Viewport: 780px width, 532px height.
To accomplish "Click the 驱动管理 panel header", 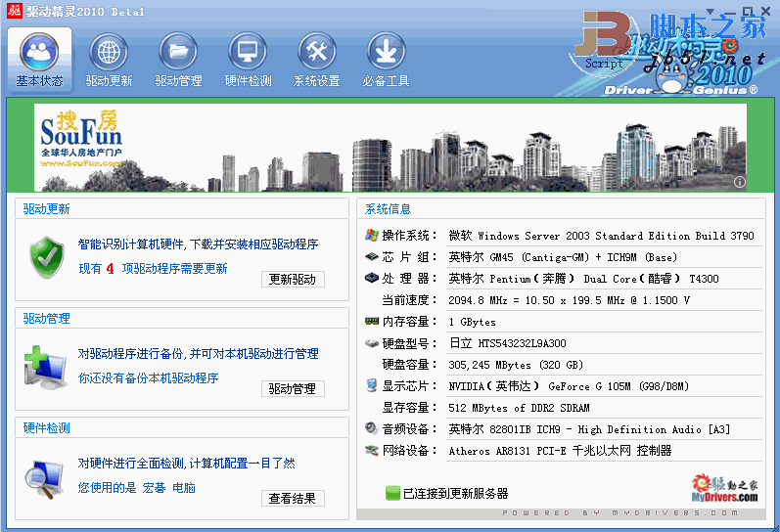I will (182, 318).
